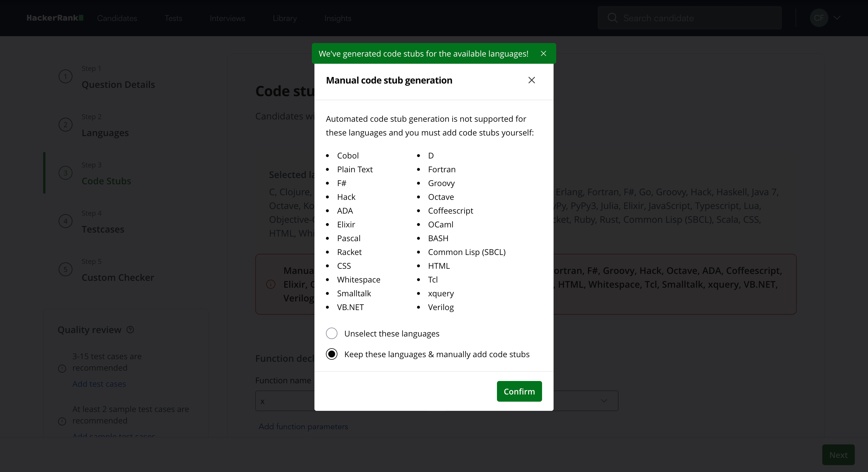Focus the Search candidate field
Screen dimensions: 868x472
pyautogui.click(x=690, y=18)
